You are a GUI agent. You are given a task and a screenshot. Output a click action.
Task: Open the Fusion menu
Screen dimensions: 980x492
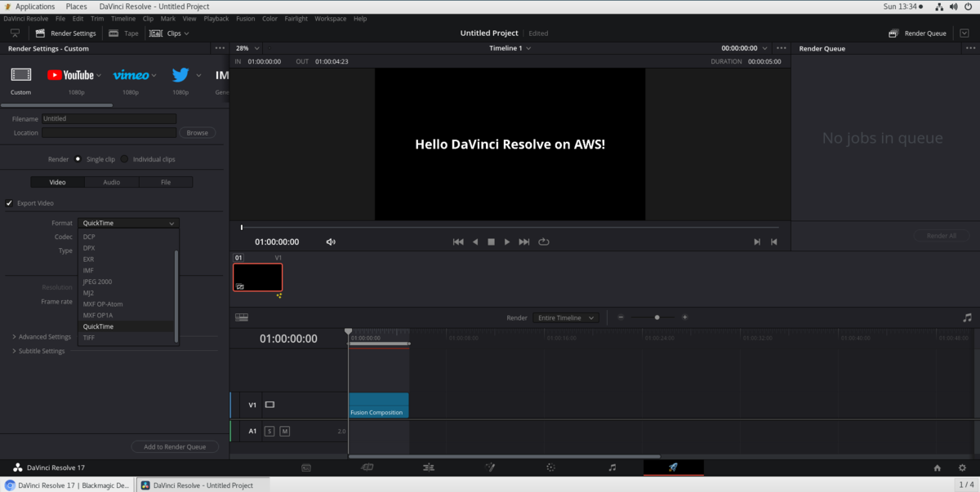[245, 19]
